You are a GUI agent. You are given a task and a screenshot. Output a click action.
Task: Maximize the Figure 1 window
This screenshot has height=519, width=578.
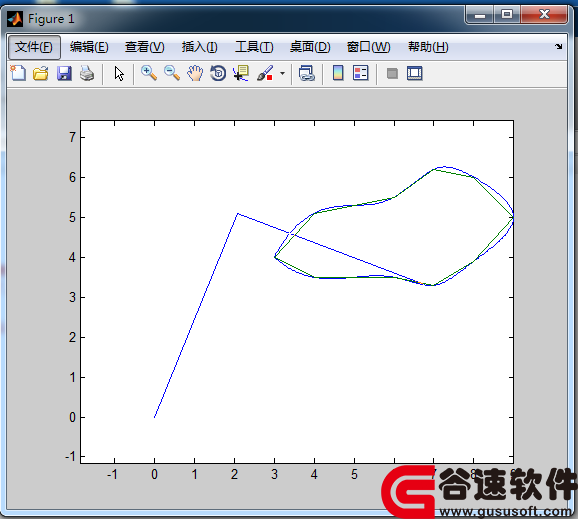(507, 15)
